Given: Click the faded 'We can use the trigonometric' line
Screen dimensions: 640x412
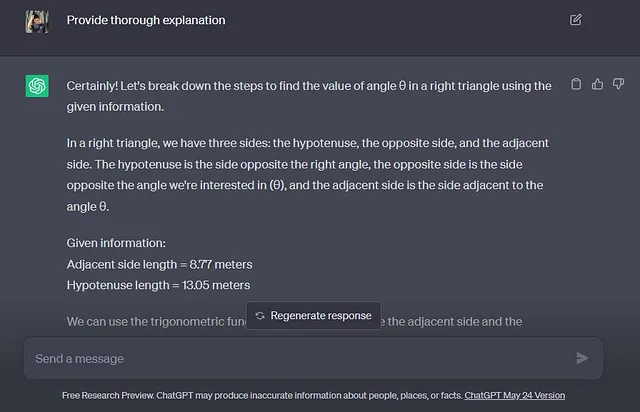Looking at the screenshot, I should pos(294,322).
